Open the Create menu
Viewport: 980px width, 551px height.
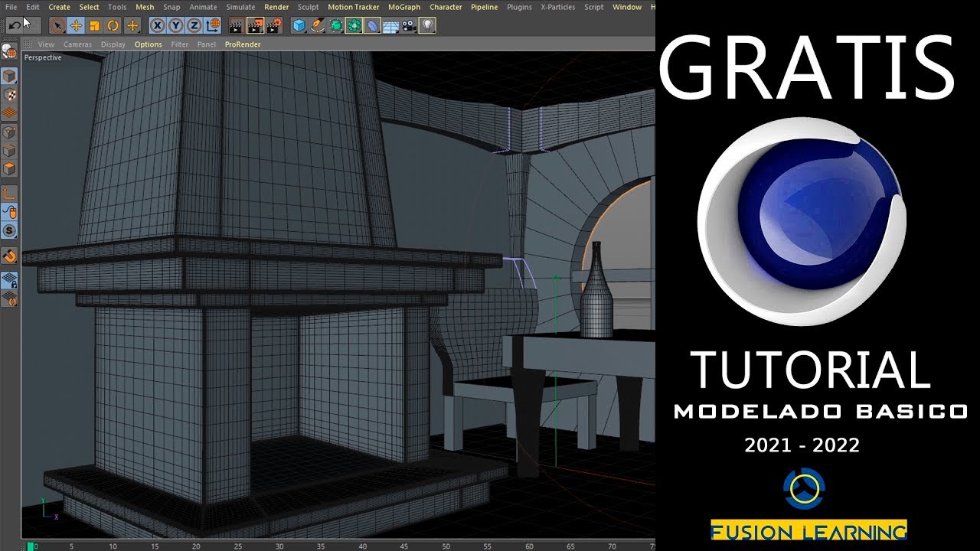click(59, 7)
